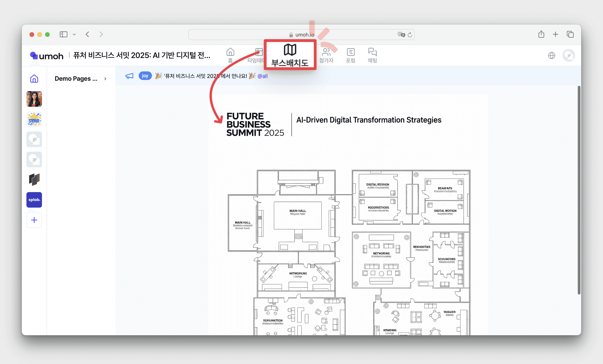Expand the Demo Pages chevron

[x=105, y=79]
